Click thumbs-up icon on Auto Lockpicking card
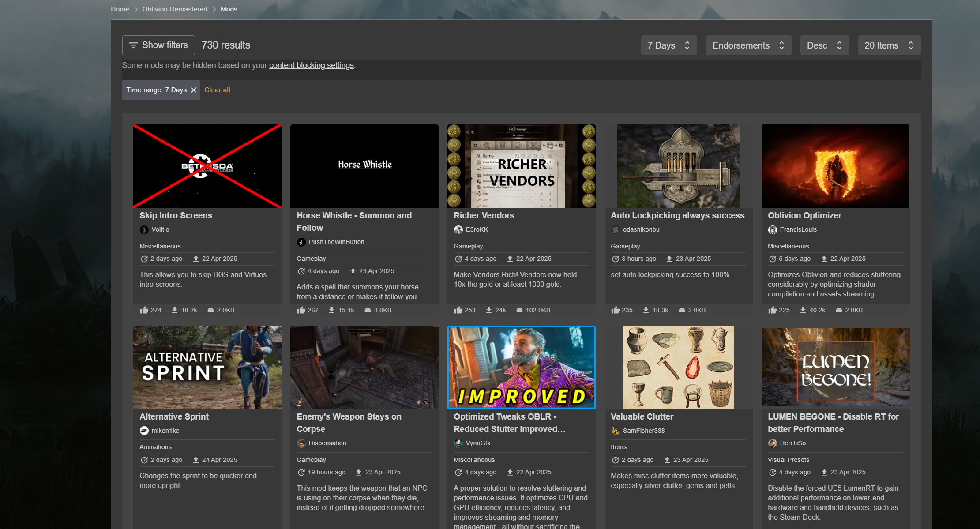The width and height of the screenshot is (980, 529). (x=615, y=310)
